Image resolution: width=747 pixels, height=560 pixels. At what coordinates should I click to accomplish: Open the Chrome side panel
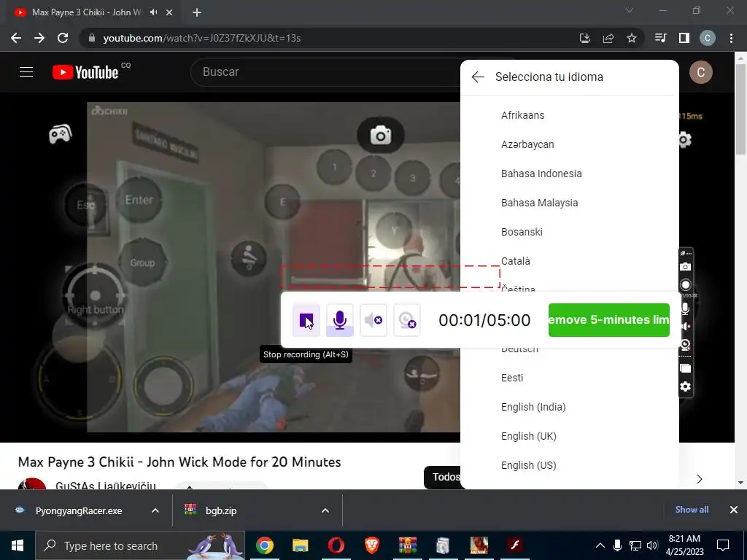[x=684, y=38]
